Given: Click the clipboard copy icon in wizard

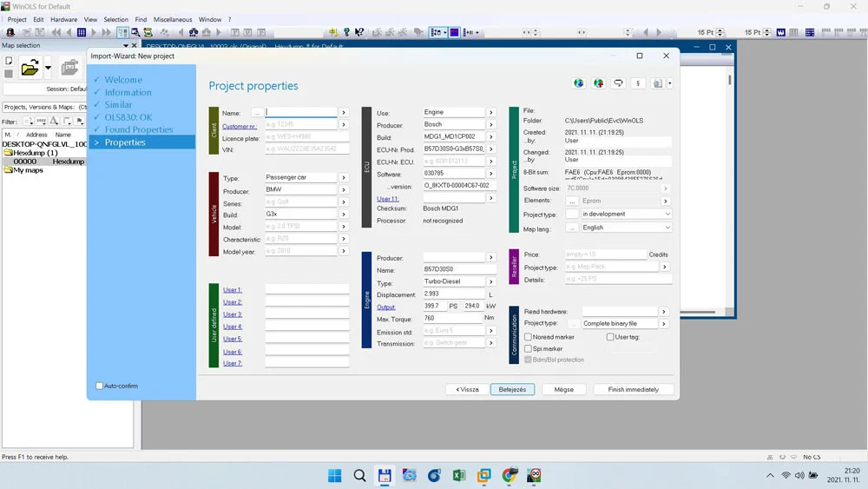Looking at the screenshot, I should (x=657, y=83).
